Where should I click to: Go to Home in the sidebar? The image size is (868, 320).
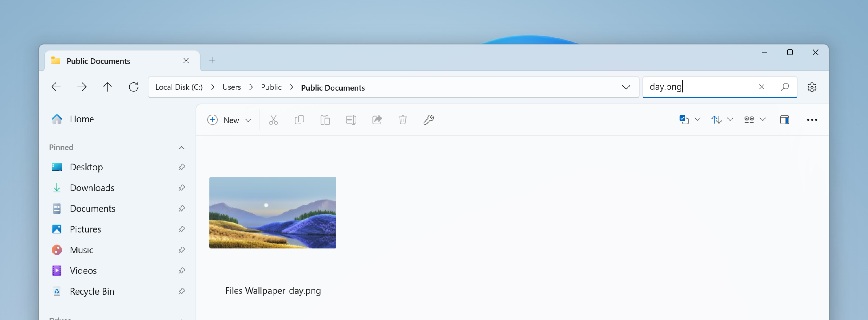point(82,119)
